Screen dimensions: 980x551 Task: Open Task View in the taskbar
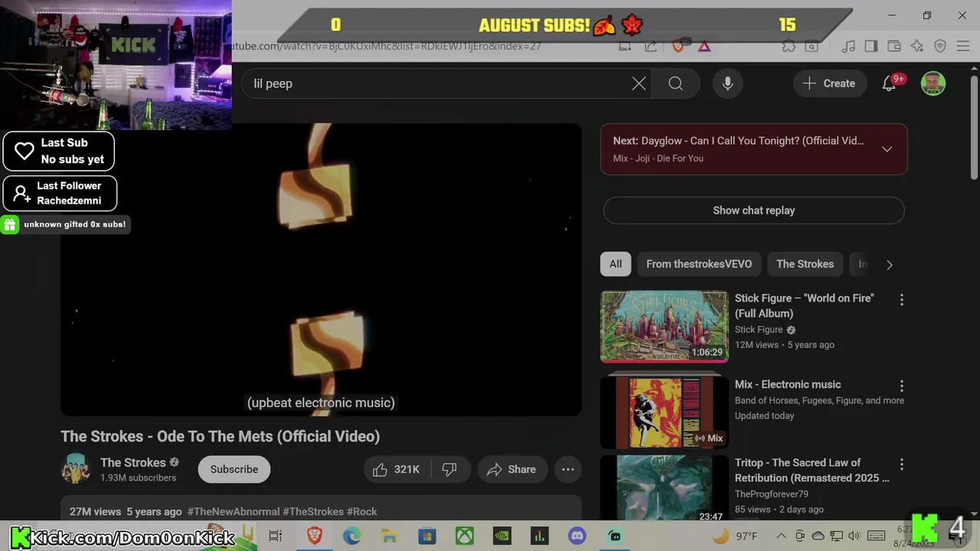(x=276, y=536)
